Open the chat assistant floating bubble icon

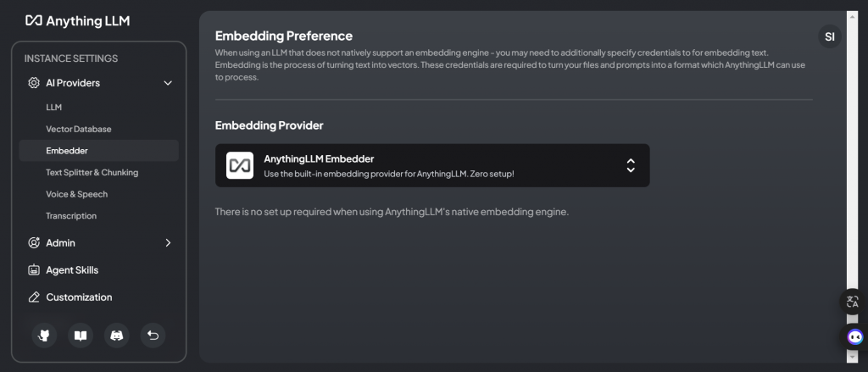pyautogui.click(x=854, y=336)
